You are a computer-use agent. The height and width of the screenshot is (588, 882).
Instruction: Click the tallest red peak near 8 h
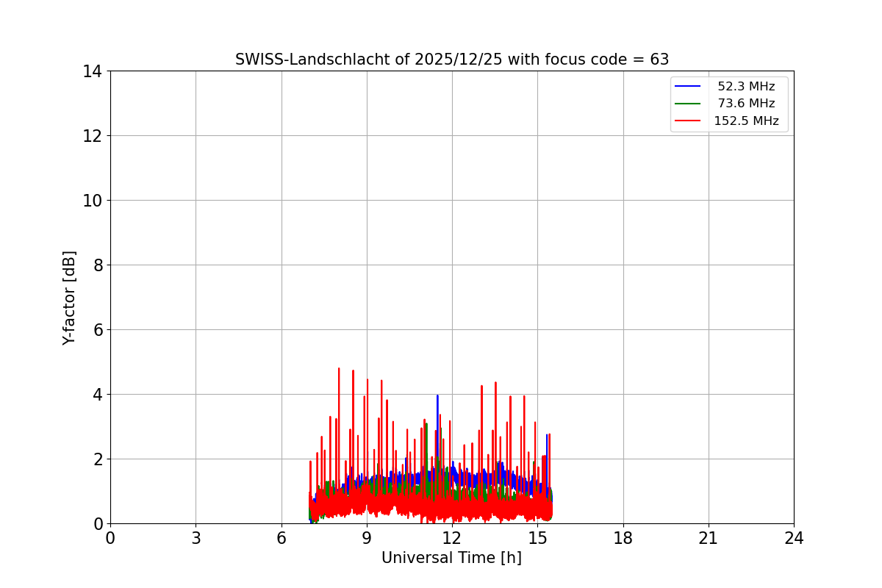339,369
